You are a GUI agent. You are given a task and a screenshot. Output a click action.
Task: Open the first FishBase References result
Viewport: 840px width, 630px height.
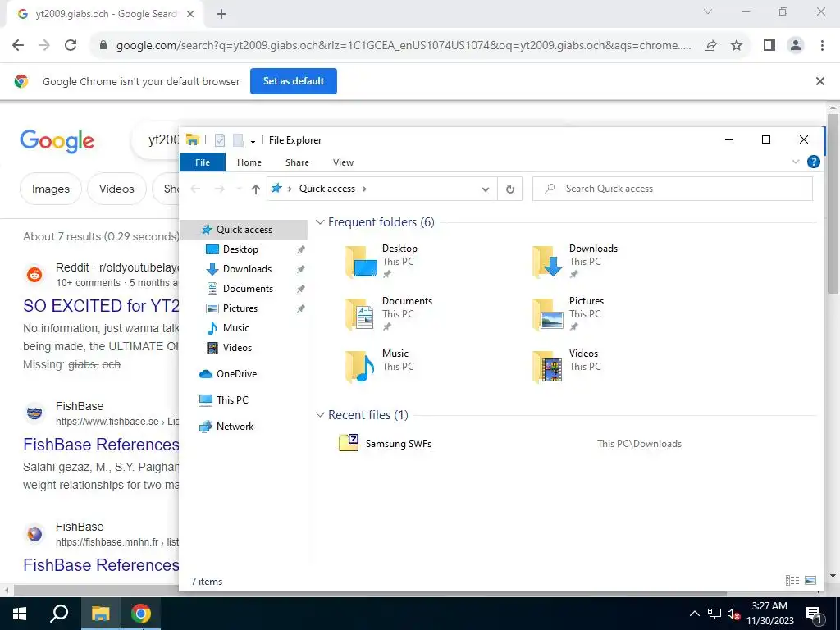[101, 445]
